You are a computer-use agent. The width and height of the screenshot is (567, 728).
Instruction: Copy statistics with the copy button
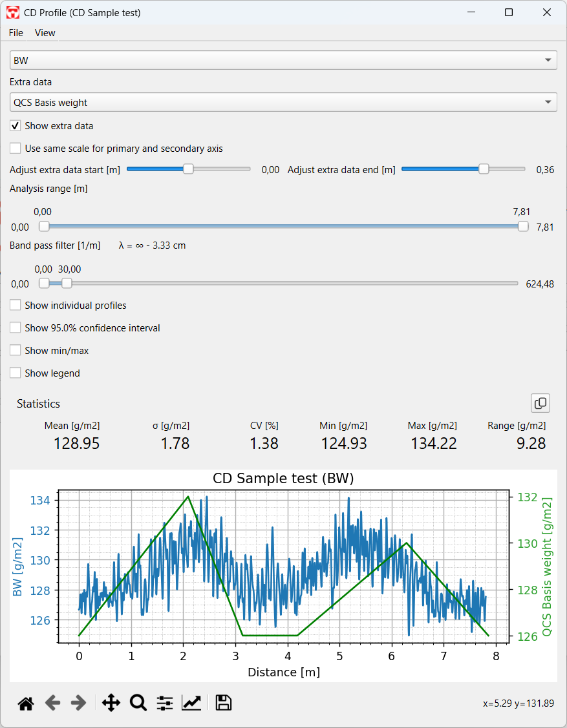tap(540, 402)
